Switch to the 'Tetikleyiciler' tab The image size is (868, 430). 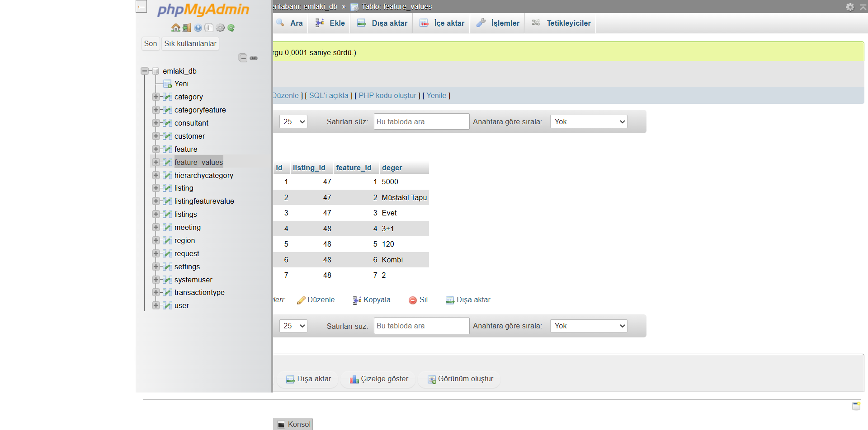click(561, 23)
